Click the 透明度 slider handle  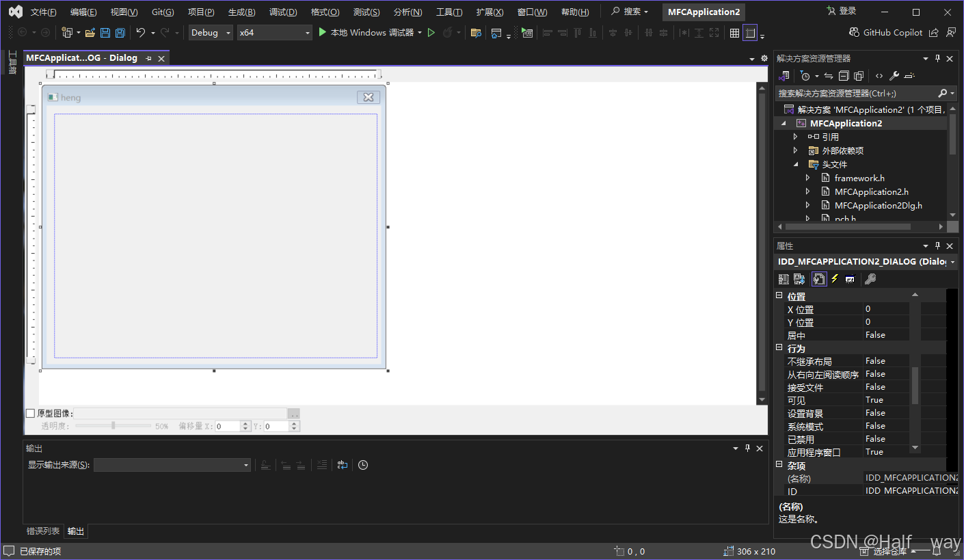[113, 426]
